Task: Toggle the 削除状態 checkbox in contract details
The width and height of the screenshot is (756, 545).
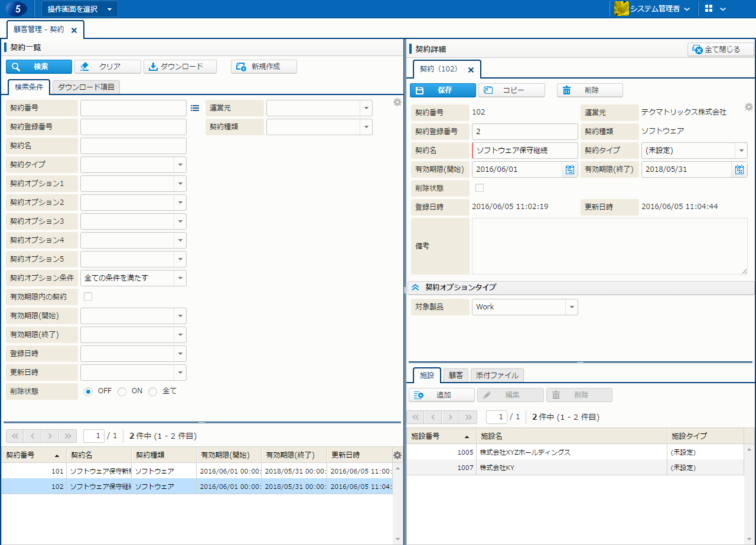Action: tap(480, 188)
